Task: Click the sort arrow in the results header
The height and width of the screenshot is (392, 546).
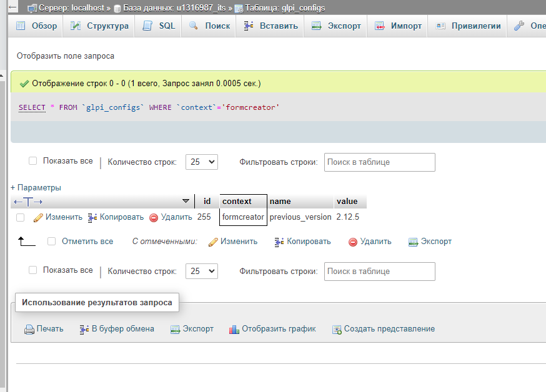Action: tap(186, 201)
